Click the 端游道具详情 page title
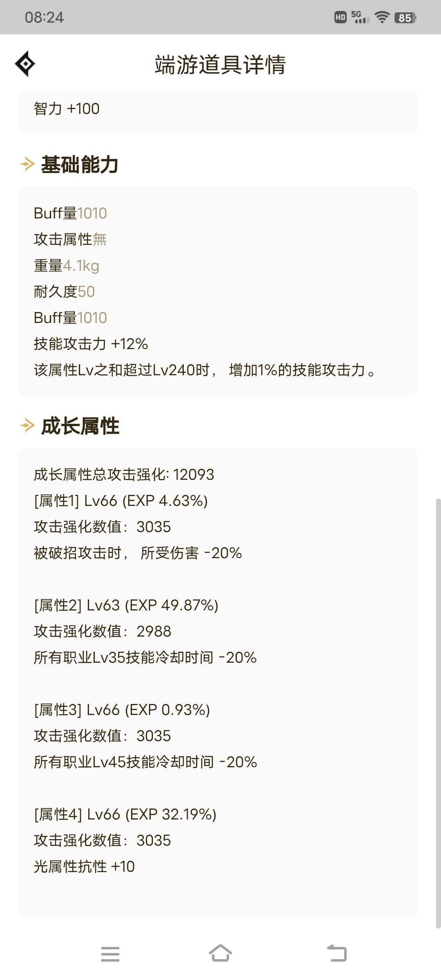The image size is (441, 980). tap(220, 65)
